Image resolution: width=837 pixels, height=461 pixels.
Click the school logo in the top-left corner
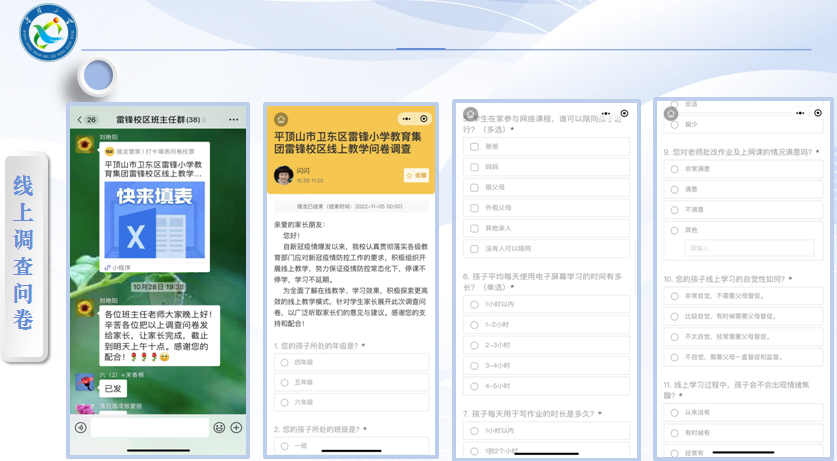coord(48,33)
